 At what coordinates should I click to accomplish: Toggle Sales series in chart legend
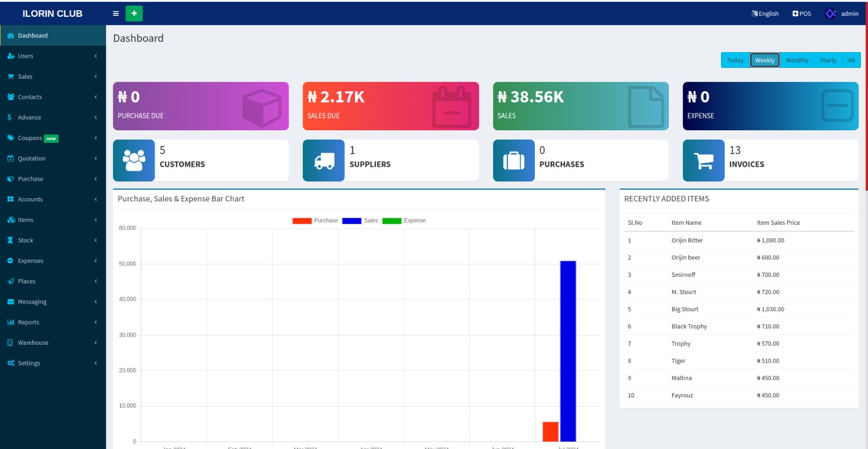coord(360,221)
